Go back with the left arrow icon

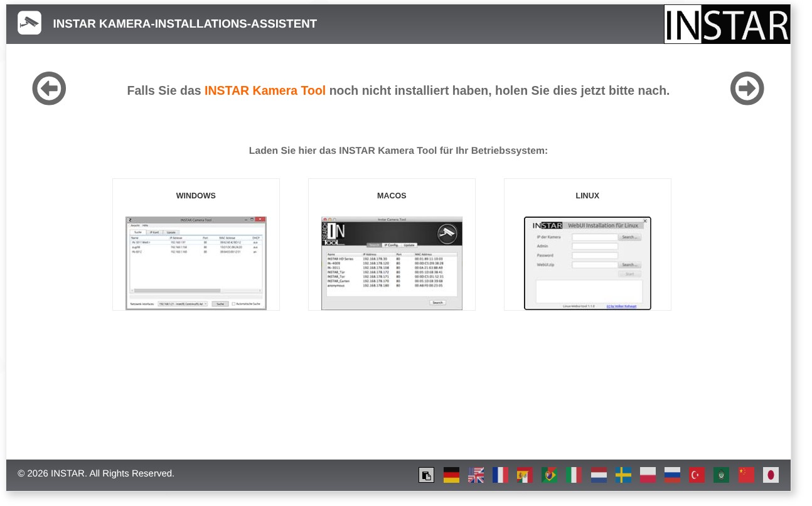click(49, 89)
